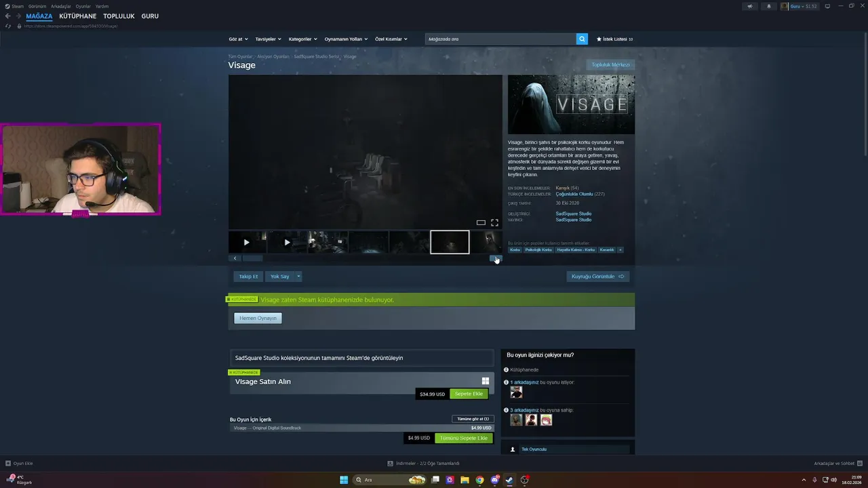Open the Göz at dropdown
The width and height of the screenshot is (868, 488).
point(238,39)
